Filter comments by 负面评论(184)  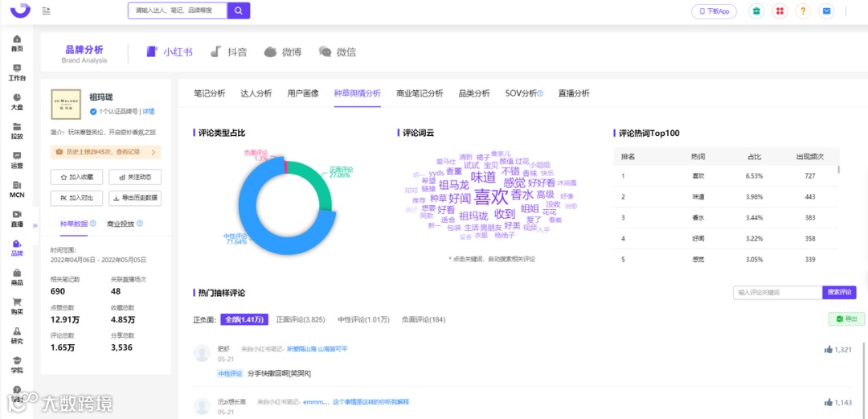[424, 320]
